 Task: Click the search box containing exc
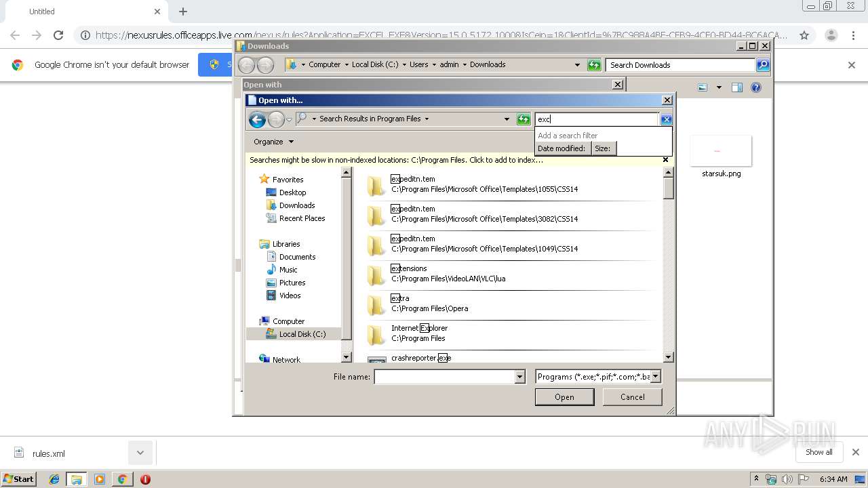(597, 119)
